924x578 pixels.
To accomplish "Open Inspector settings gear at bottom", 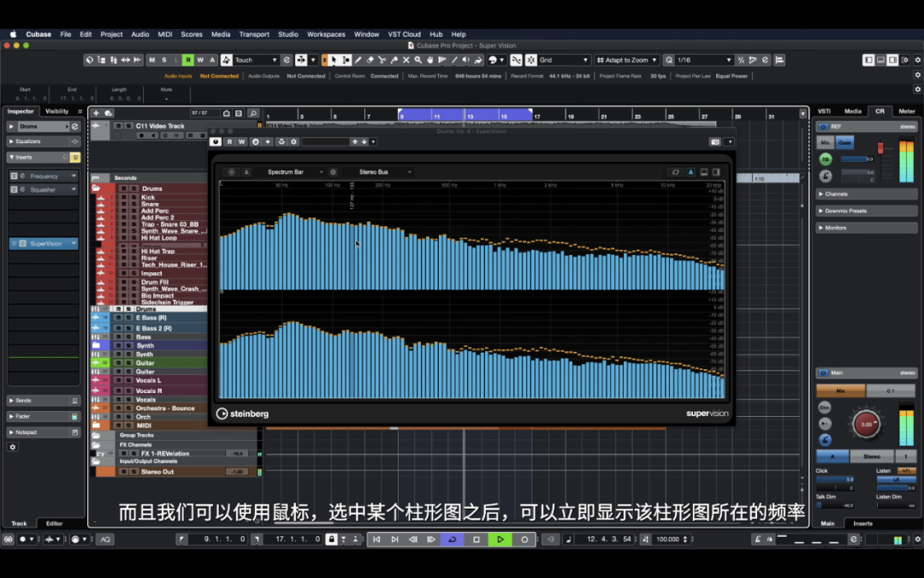I will click(12, 447).
